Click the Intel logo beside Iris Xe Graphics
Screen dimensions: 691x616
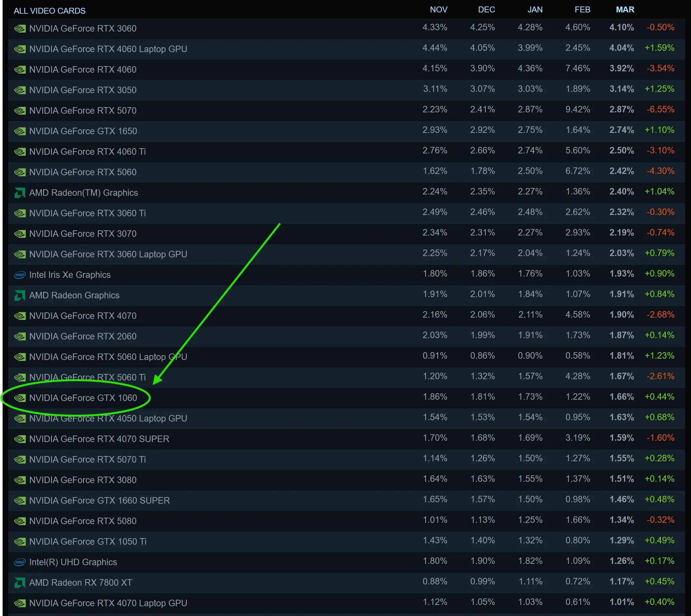pyautogui.click(x=20, y=275)
